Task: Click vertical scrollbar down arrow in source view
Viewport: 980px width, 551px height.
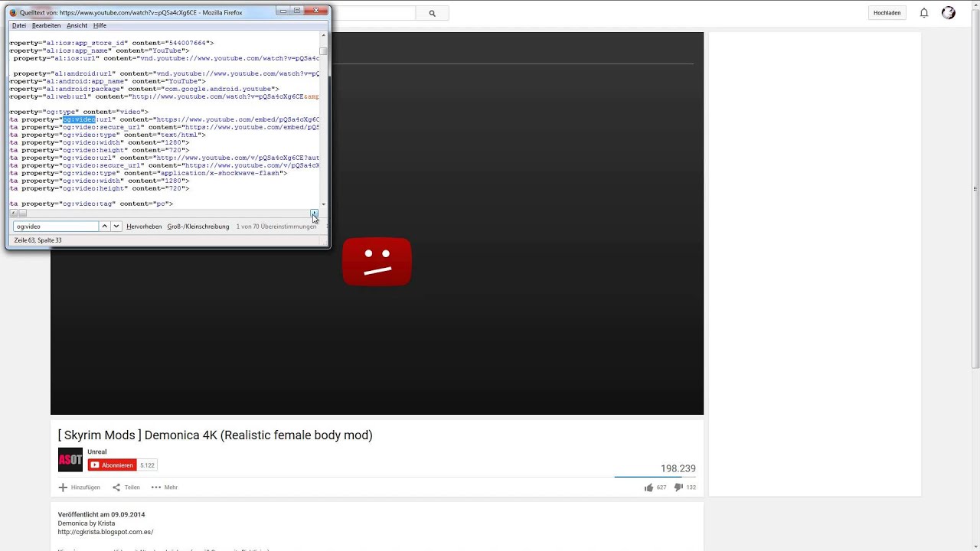Action: [324, 204]
